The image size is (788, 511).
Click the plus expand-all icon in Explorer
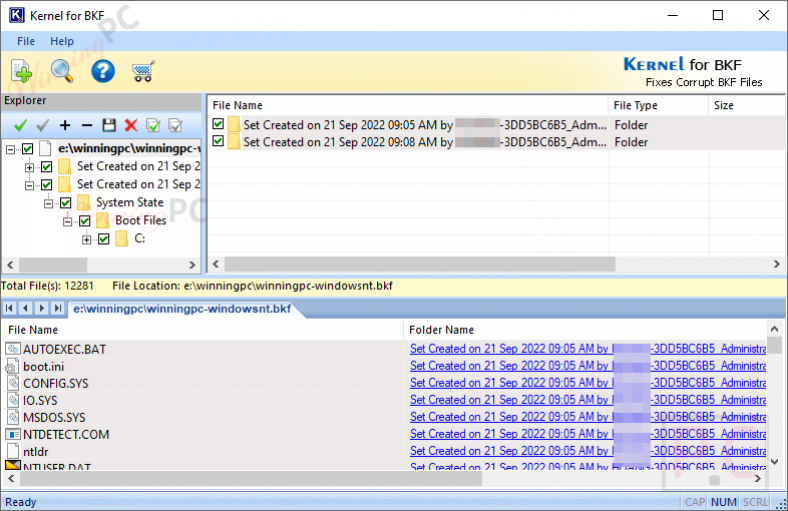point(65,125)
